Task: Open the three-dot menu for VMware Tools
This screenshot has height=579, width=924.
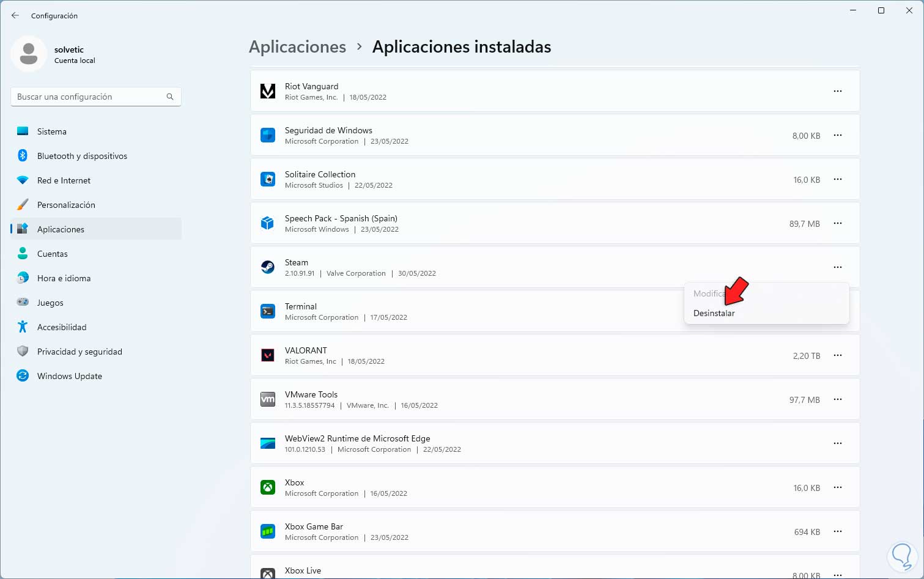Action: click(838, 399)
